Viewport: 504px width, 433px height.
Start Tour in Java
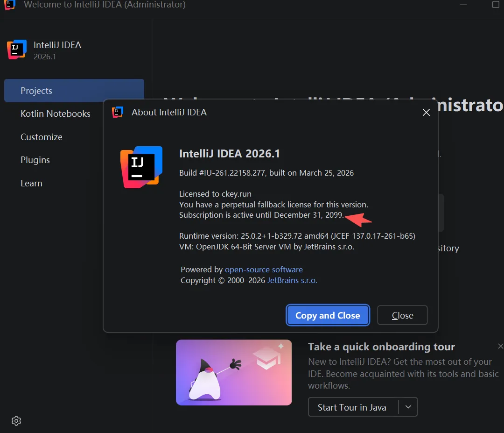pyautogui.click(x=353, y=407)
